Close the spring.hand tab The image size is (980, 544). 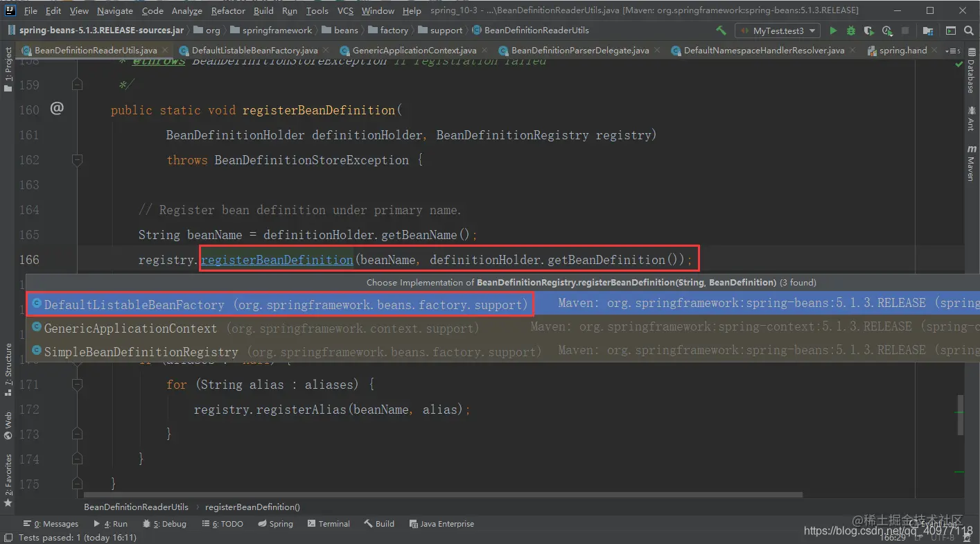pos(936,51)
